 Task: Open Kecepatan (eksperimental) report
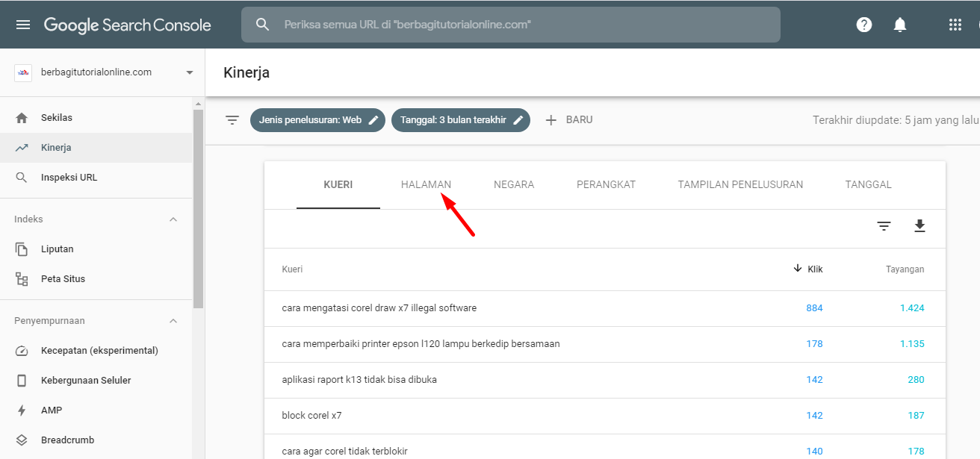[x=96, y=351]
